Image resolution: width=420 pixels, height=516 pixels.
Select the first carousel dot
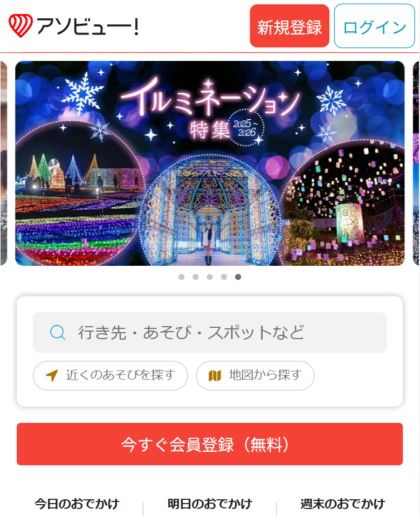coord(181,277)
